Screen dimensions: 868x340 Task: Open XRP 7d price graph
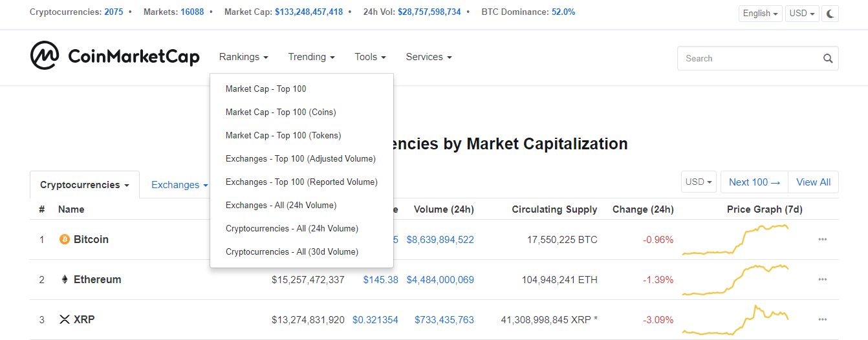(736, 319)
